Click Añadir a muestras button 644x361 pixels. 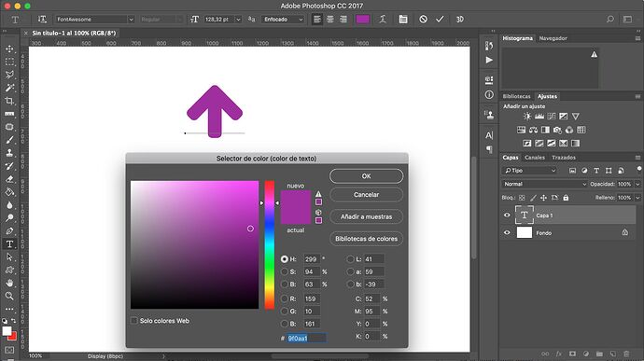click(367, 216)
